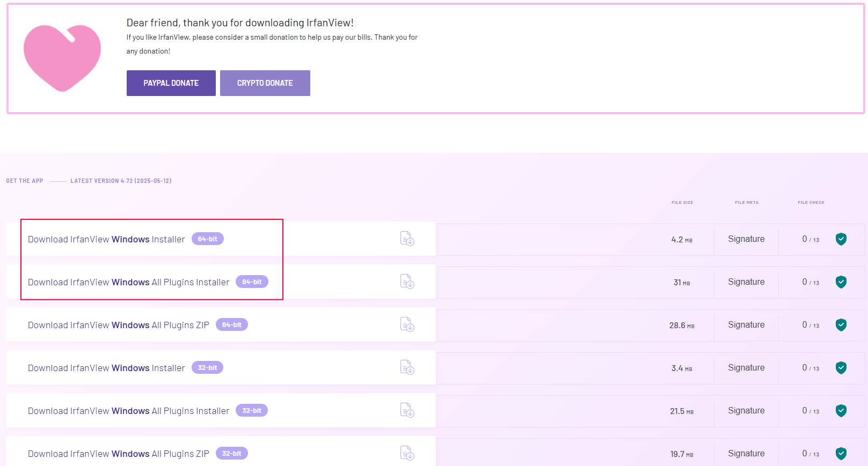This screenshot has height=466, width=868.
Task: Click the GET THE APP label
Action: click(25, 181)
